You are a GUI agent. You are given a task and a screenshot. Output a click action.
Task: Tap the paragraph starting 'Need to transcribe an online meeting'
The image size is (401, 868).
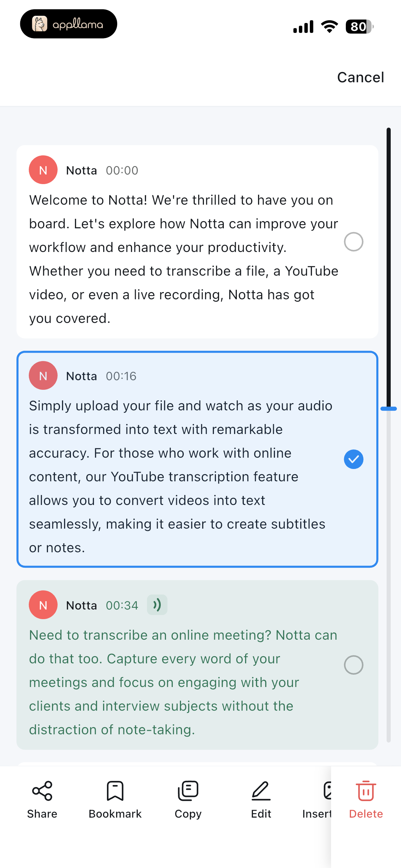183,682
